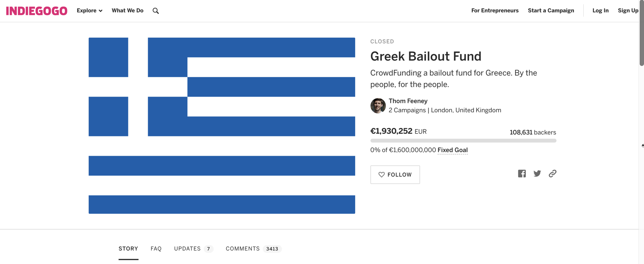Share campaign on Twitter icon

click(x=537, y=174)
